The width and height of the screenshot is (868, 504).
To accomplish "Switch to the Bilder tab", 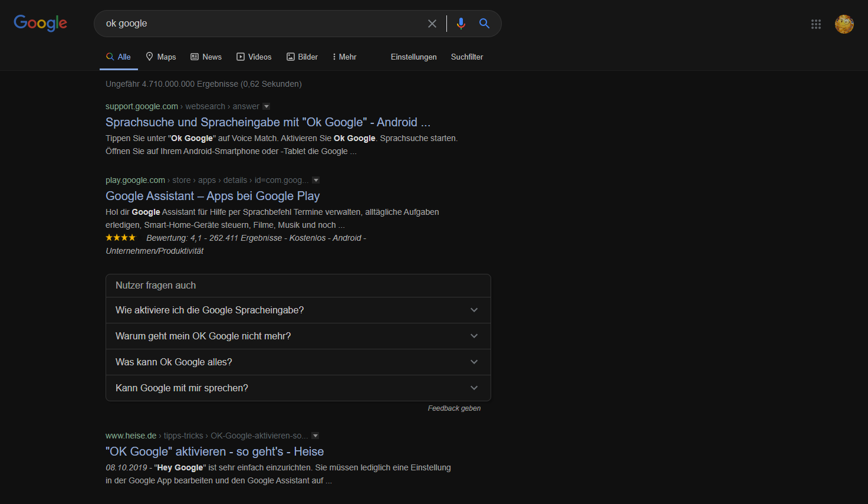I will coord(303,57).
